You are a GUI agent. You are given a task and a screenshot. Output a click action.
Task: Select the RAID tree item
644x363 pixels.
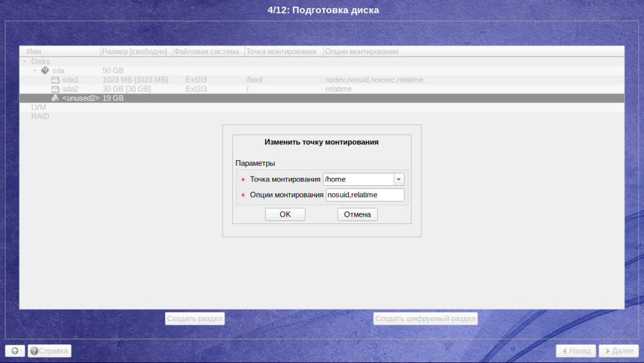pyautogui.click(x=40, y=117)
